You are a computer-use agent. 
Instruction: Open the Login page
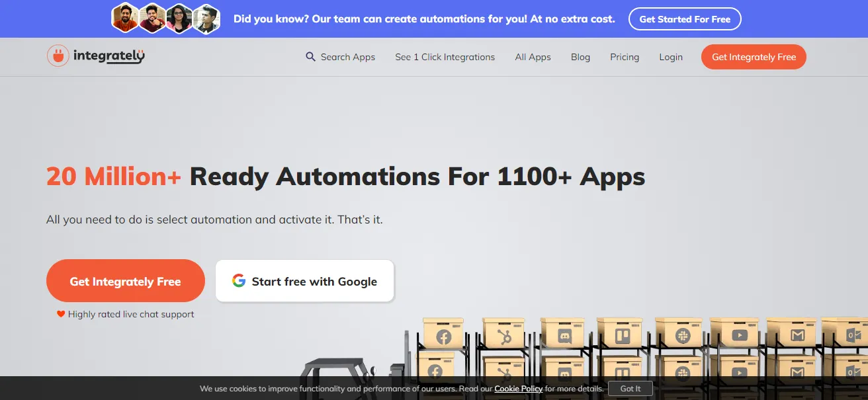pos(671,57)
